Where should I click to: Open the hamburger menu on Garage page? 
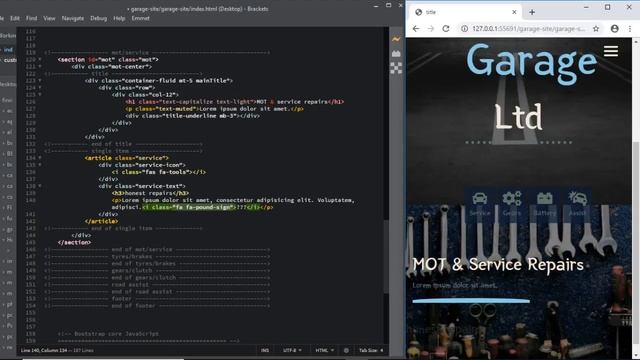pyautogui.click(x=611, y=51)
